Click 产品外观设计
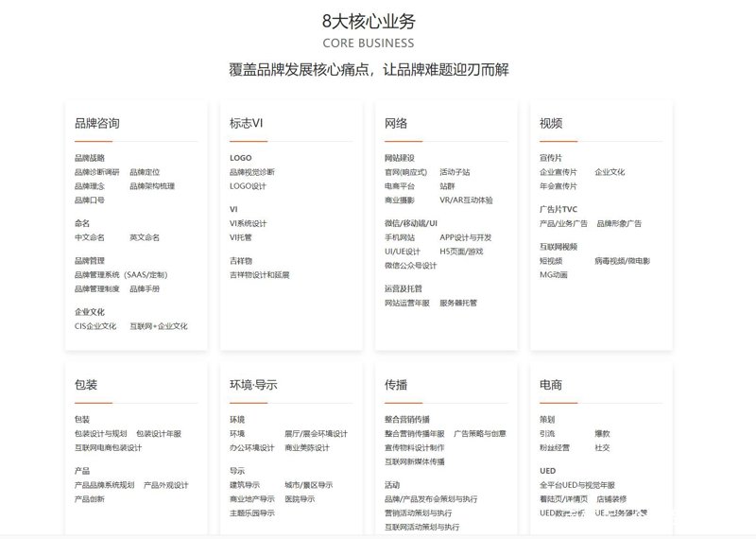 [166, 485]
